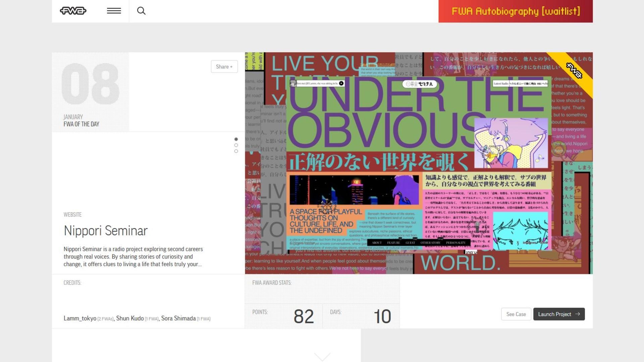Open the See Case button

click(516, 314)
